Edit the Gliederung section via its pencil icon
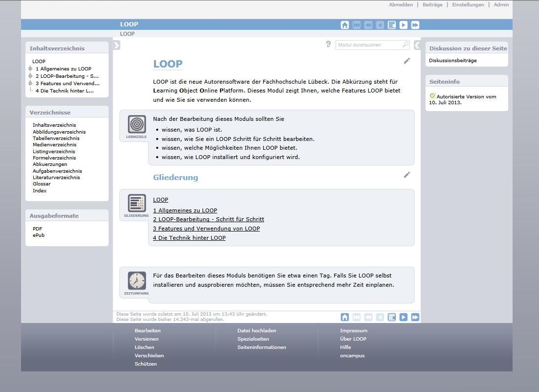 (407, 175)
